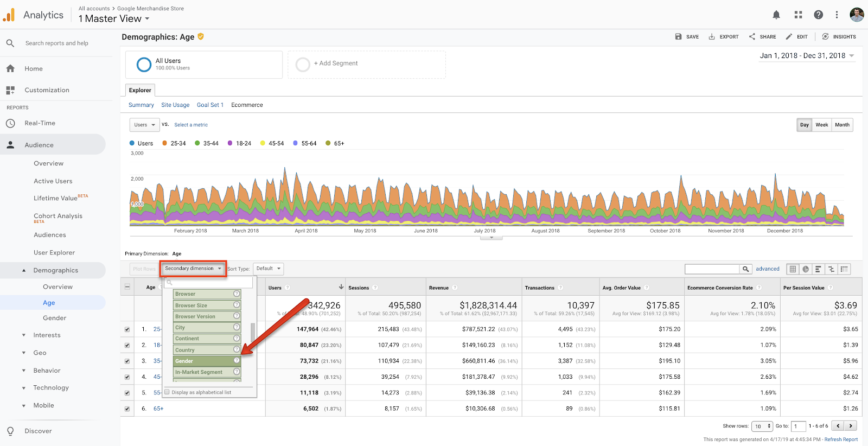The width and height of the screenshot is (868, 446).
Task: Open Insights panel icon
Action: pos(825,37)
